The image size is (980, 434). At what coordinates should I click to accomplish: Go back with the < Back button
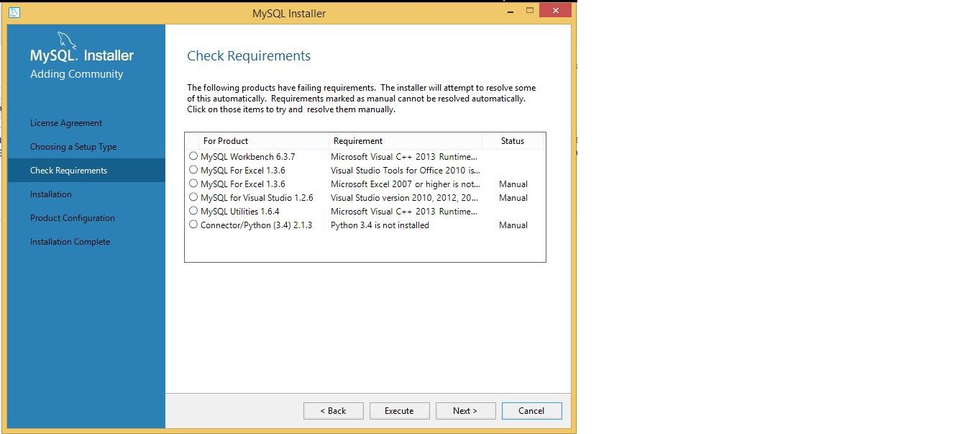(x=333, y=411)
